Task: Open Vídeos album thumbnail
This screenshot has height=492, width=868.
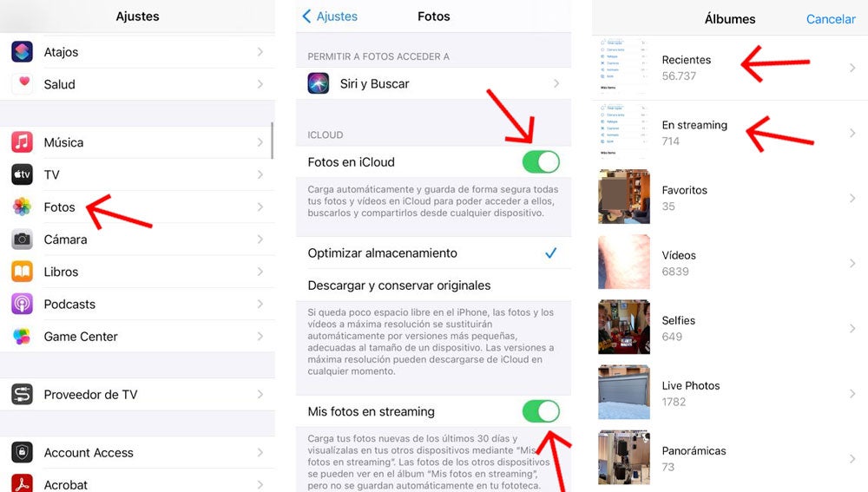Action: (x=624, y=262)
